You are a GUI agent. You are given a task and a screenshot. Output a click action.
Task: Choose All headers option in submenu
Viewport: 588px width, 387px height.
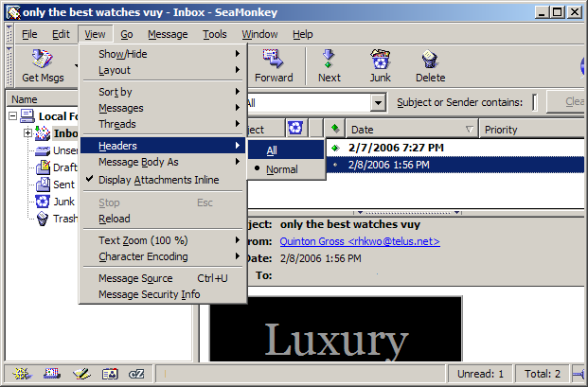273,150
